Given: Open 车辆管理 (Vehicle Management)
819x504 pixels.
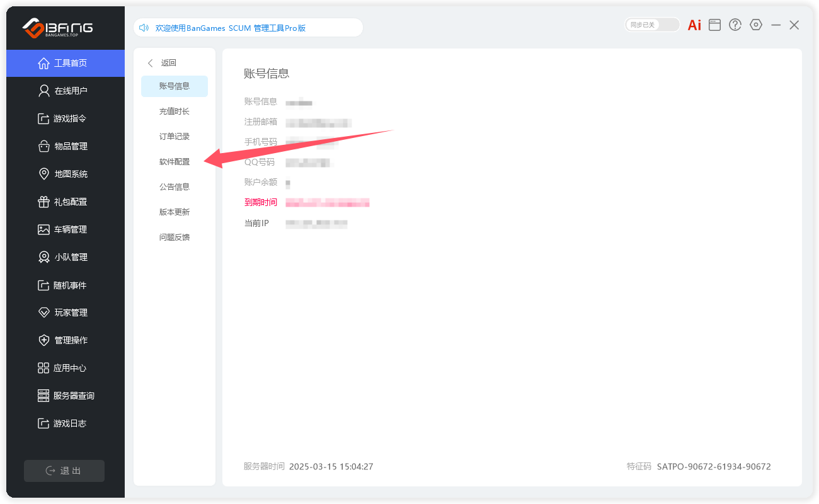Looking at the screenshot, I should (65, 229).
